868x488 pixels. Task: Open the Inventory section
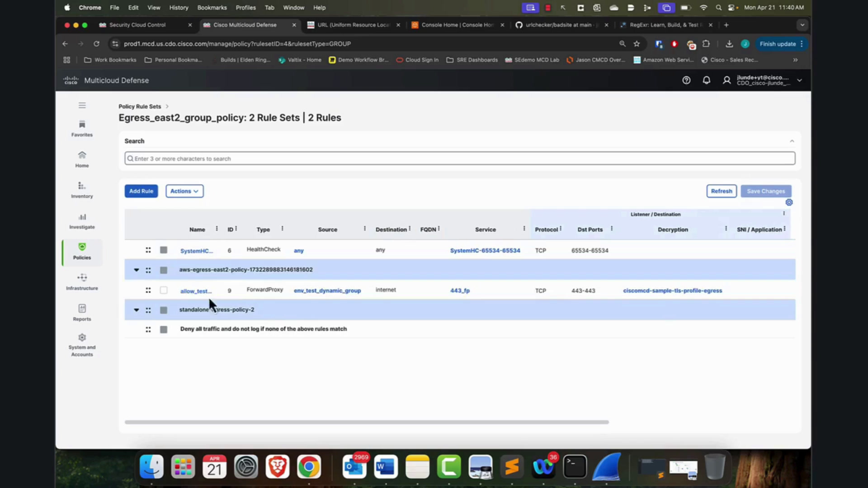(x=82, y=190)
